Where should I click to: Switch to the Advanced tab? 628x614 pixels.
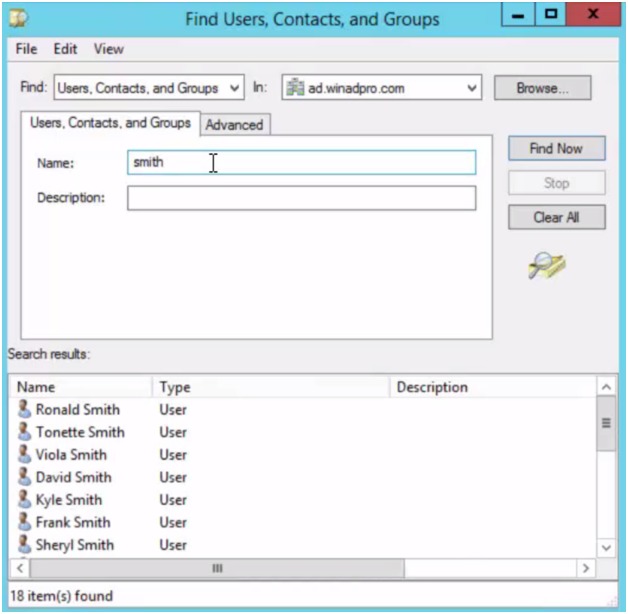coord(235,125)
